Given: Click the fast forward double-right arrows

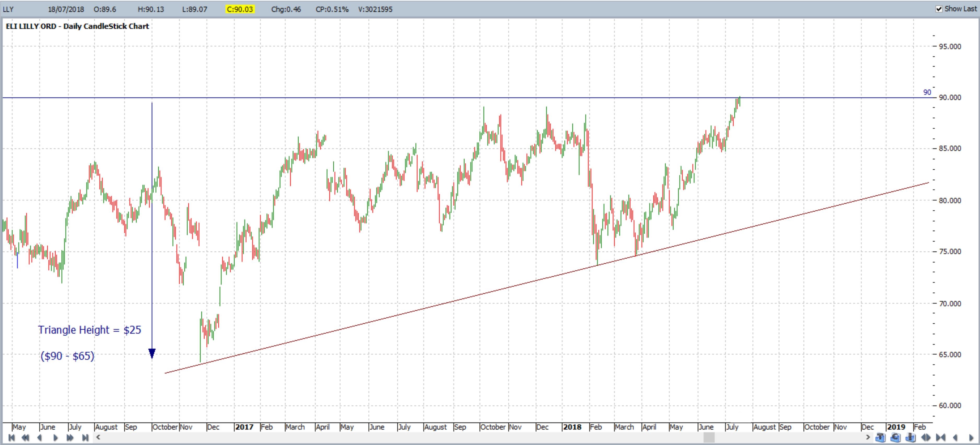Looking at the screenshot, I should pyautogui.click(x=70, y=437).
